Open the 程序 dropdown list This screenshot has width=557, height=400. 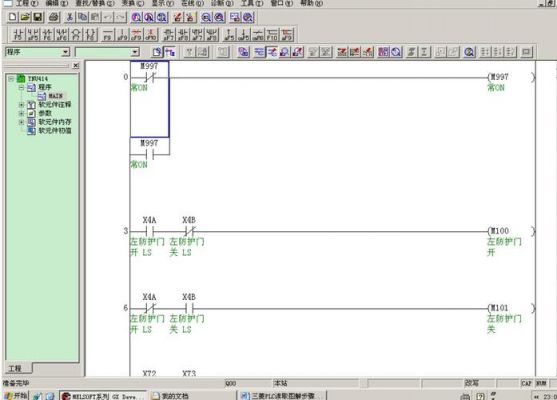click(66, 52)
